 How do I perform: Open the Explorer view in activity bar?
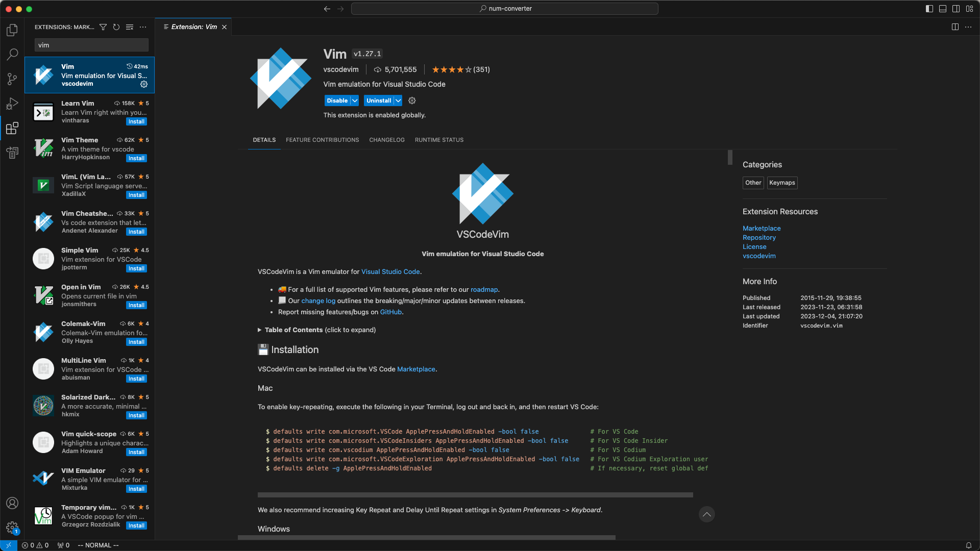12,30
